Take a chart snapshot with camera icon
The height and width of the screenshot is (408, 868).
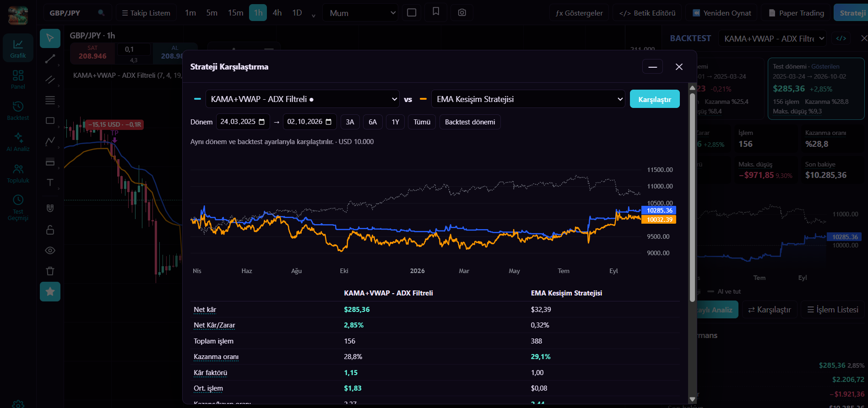tap(462, 12)
